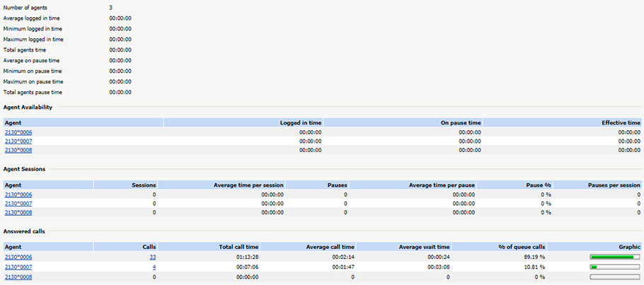The width and height of the screenshot is (644, 285).
Task: Click the 'Average time per session' column header
Action: coord(248,185)
